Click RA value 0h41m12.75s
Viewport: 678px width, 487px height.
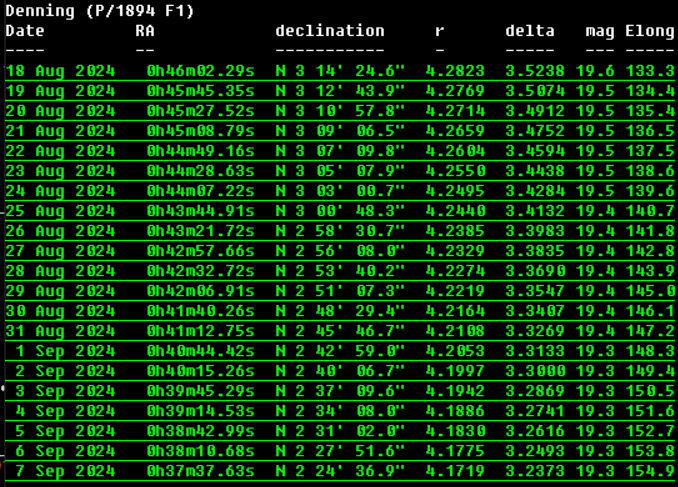tap(200, 330)
